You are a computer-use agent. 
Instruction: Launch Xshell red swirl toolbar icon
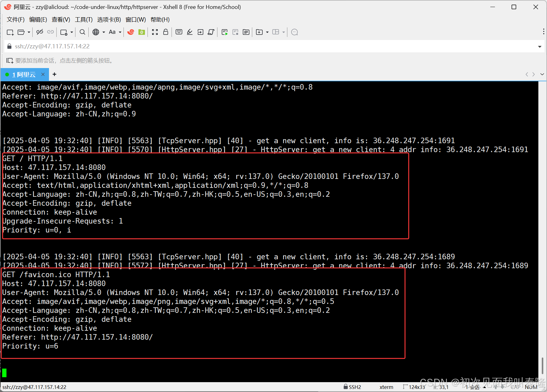pyautogui.click(x=131, y=32)
